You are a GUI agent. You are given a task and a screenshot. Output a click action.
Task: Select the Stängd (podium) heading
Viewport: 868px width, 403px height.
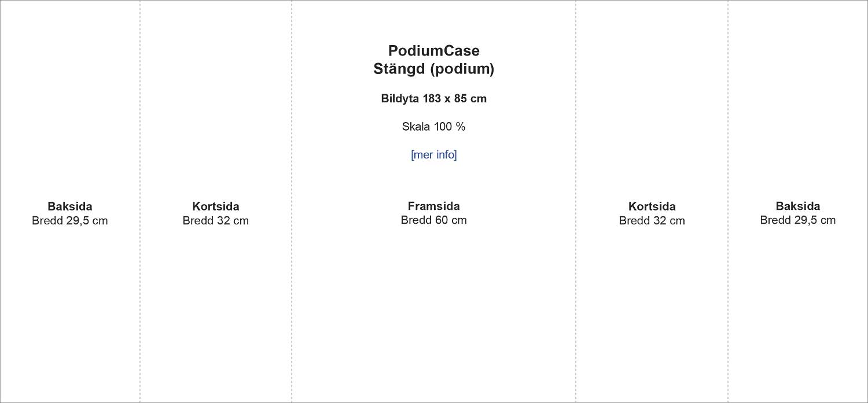(433, 69)
